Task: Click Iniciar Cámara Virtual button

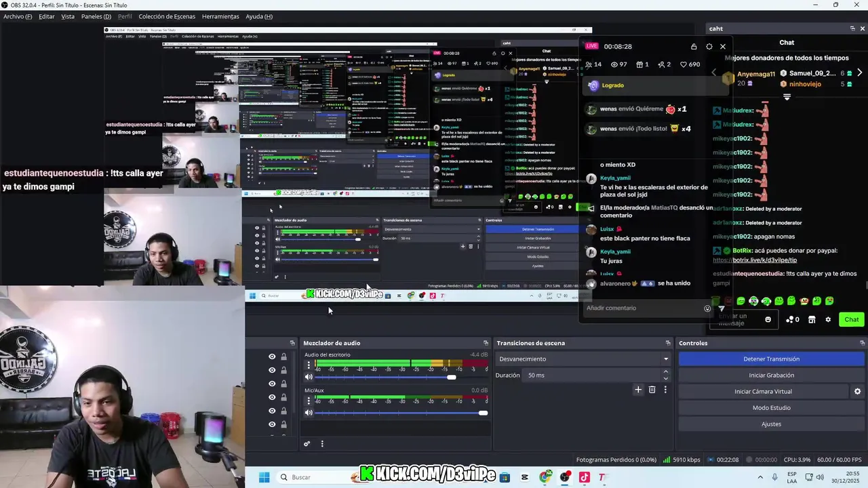Action: (x=763, y=392)
